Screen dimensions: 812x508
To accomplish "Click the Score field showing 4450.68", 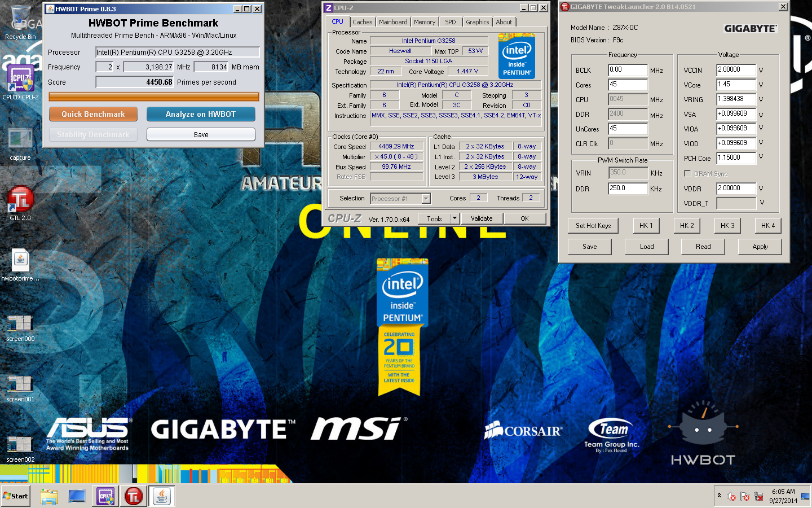I will tap(135, 82).
